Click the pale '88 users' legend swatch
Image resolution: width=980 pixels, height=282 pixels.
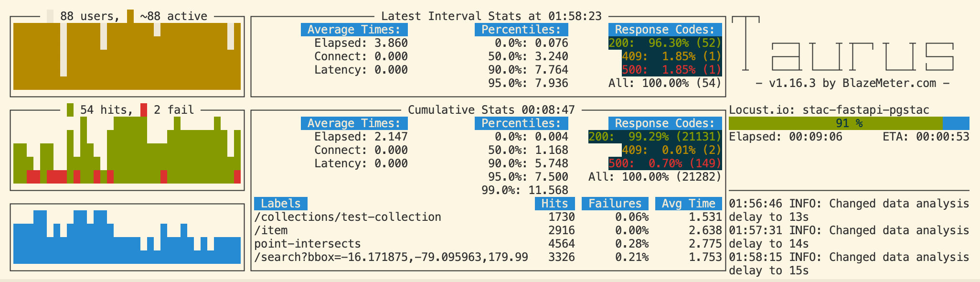coord(50,16)
